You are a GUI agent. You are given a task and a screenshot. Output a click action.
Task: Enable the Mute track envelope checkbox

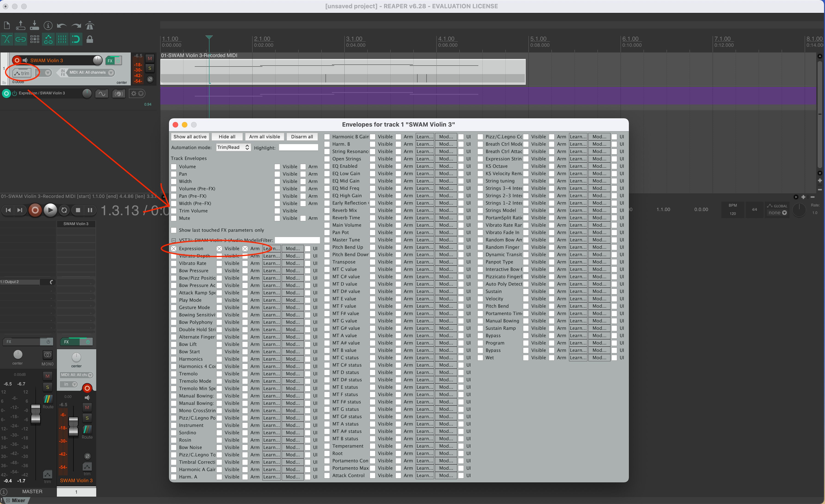pyautogui.click(x=174, y=218)
